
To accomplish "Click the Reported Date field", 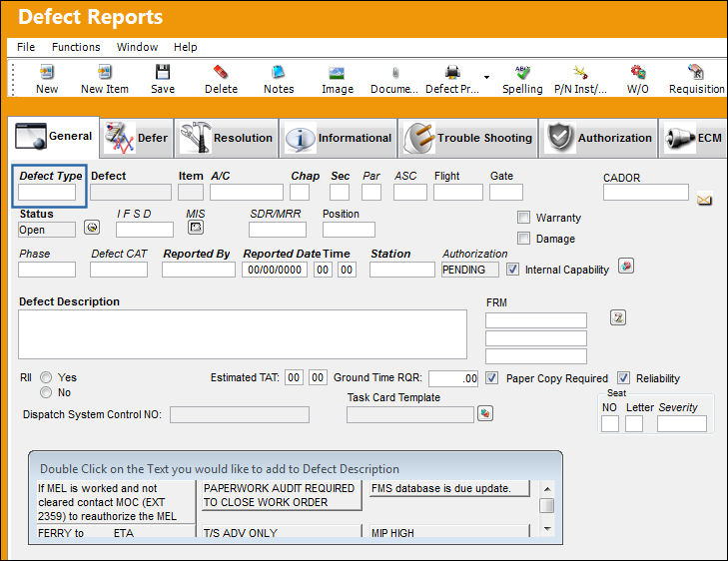I will click(275, 270).
